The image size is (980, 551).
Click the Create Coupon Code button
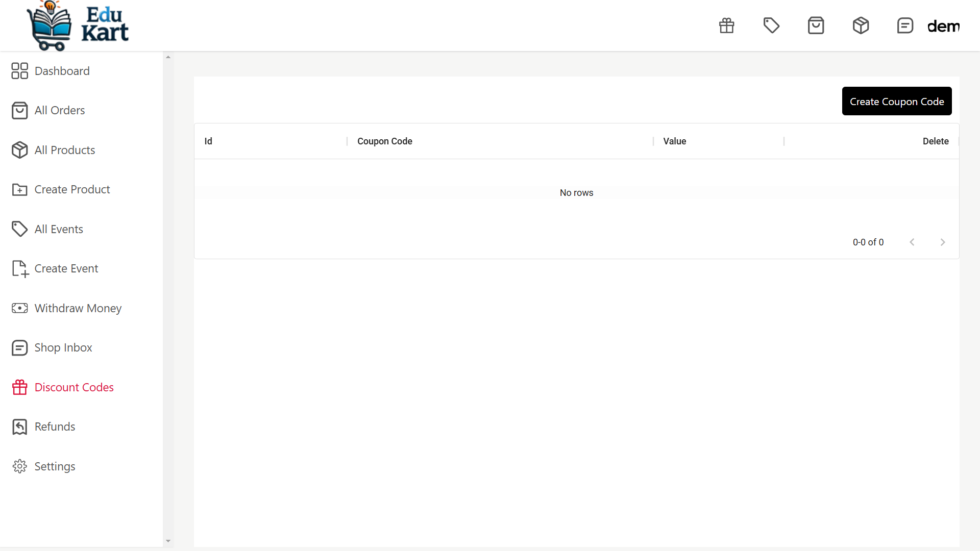(x=897, y=101)
